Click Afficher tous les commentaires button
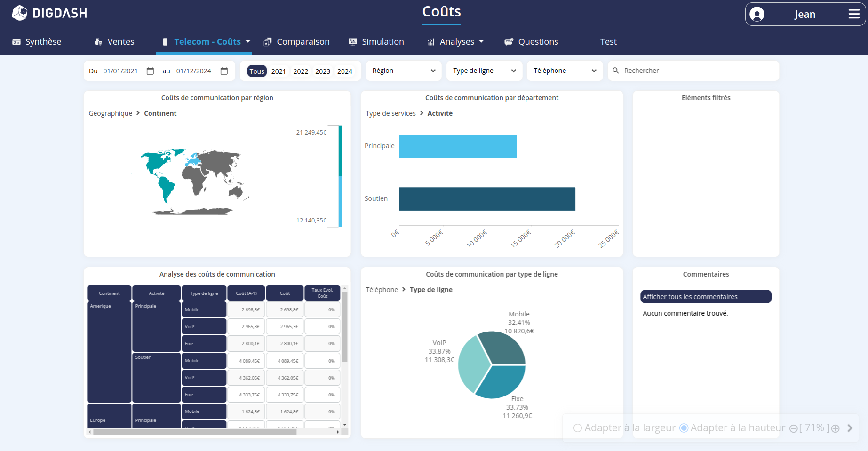 (705, 297)
